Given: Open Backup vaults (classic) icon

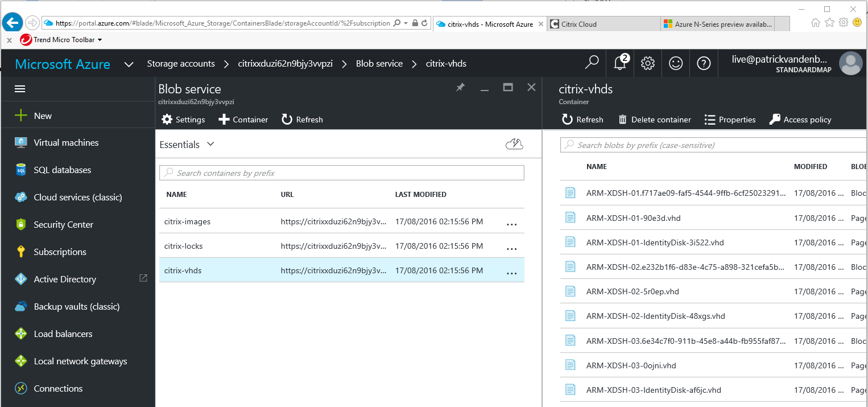Looking at the screenshot, I should 21,306.
